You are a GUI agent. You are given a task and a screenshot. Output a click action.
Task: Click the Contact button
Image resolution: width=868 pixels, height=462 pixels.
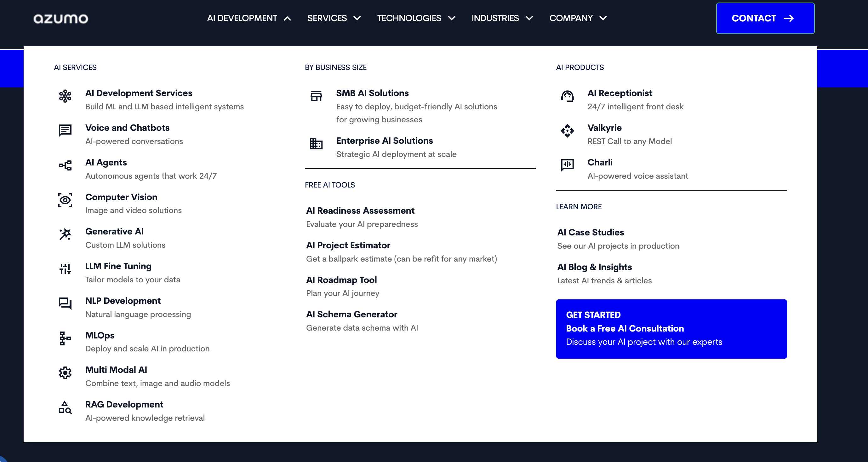[765, 18]
